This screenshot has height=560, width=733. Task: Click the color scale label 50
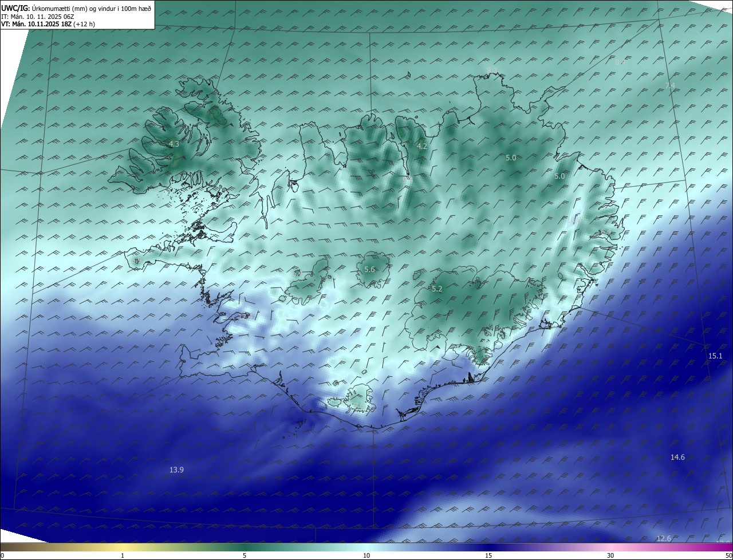pos(728,555)
